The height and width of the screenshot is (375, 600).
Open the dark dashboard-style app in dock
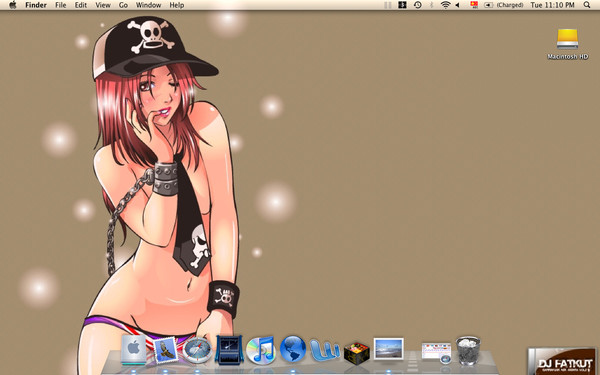pos(229,350)
